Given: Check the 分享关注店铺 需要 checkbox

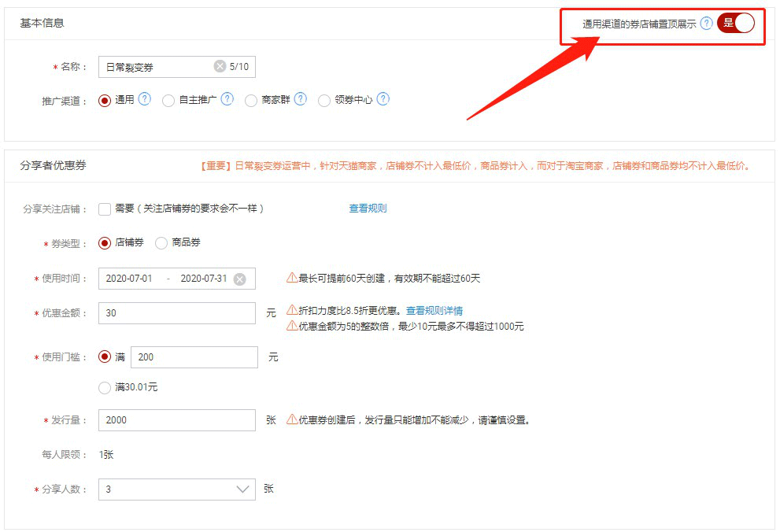Looking at the screenshot, I should (105, 209).
